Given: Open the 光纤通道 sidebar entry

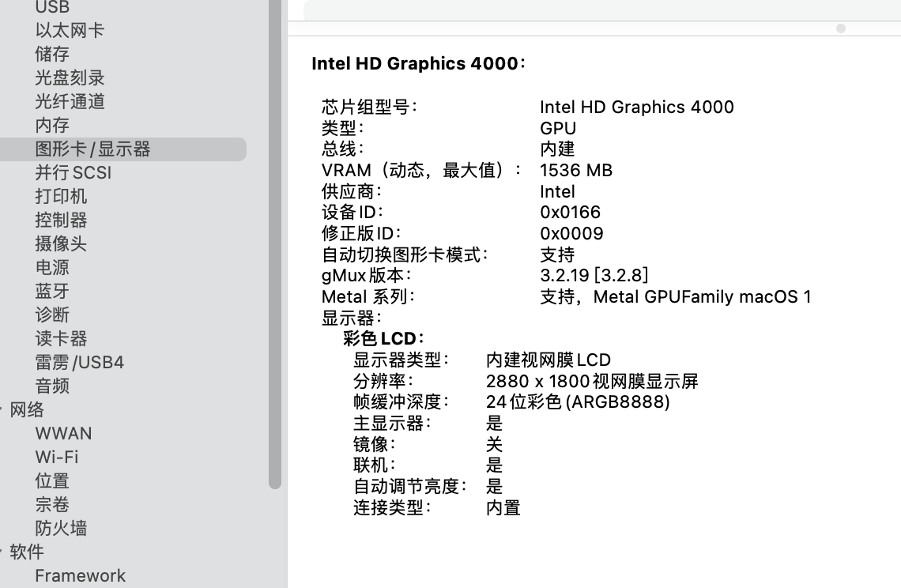Looking at the screenshot, I should click(70, 102).
